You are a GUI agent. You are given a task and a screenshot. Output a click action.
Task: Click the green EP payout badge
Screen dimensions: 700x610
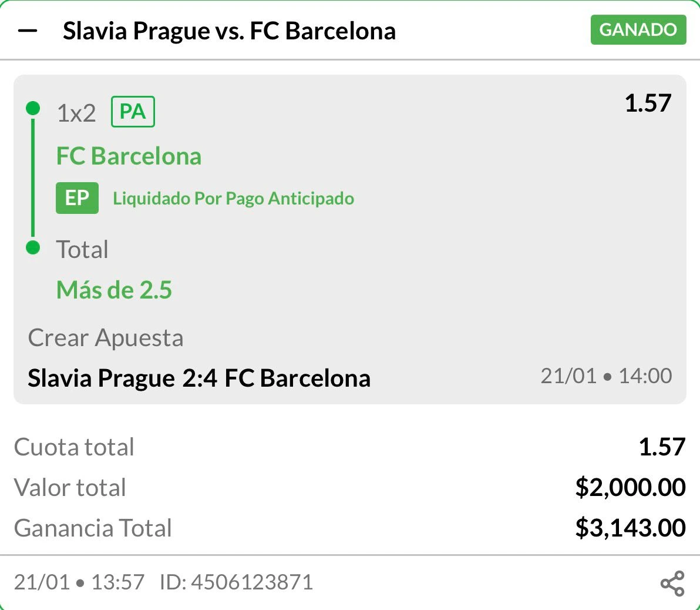[x=77, y=198]
